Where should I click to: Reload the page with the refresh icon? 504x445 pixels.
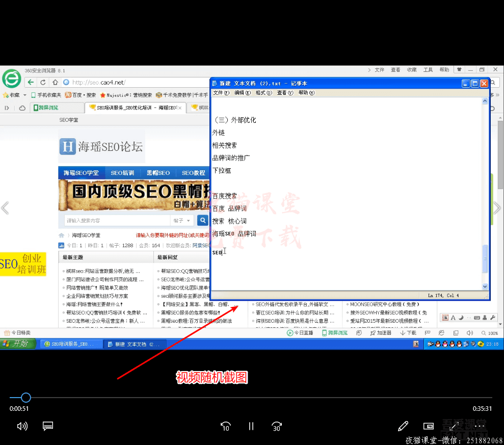click(43, 82)
